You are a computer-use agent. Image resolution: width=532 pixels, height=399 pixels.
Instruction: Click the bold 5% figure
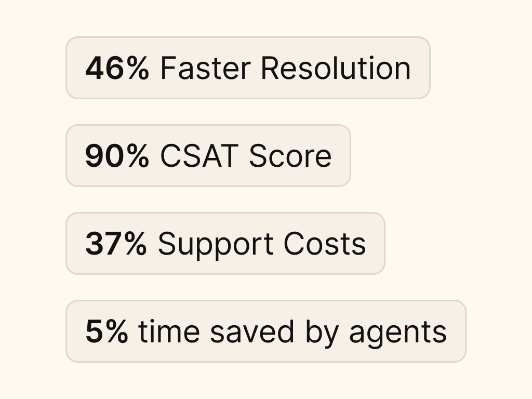coord(107,331)
